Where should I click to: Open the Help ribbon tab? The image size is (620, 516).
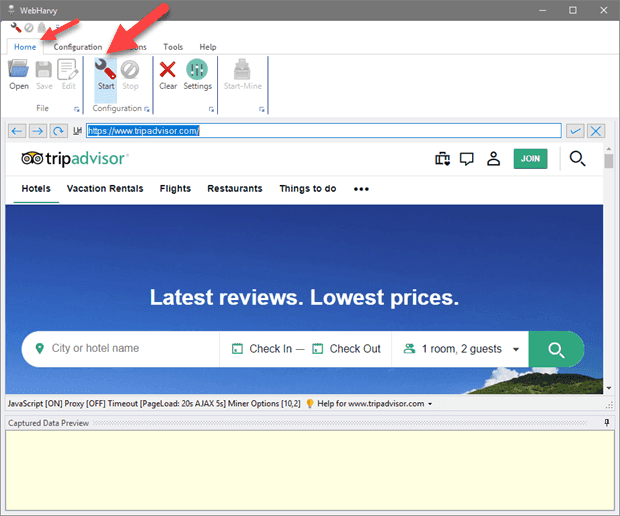point(207,47)
